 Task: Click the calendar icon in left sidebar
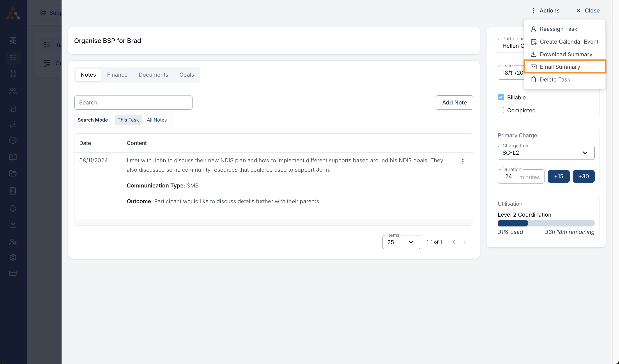(13, 74)
